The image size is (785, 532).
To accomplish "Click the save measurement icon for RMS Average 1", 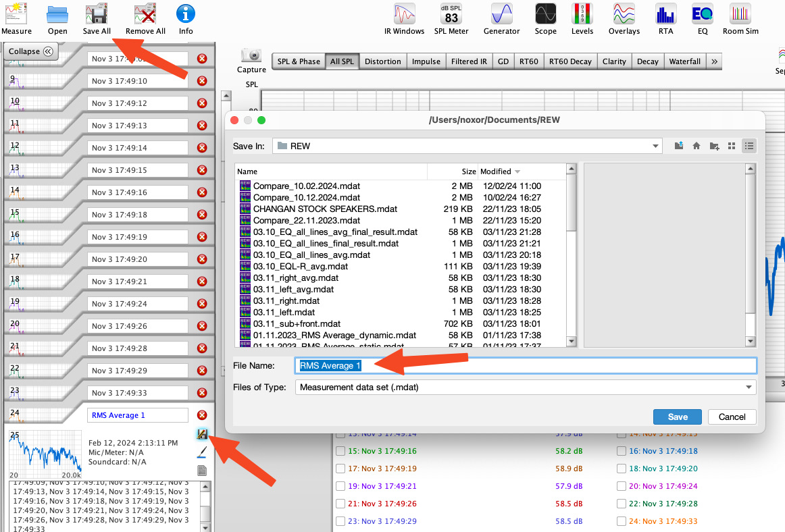I will [202, 434].
